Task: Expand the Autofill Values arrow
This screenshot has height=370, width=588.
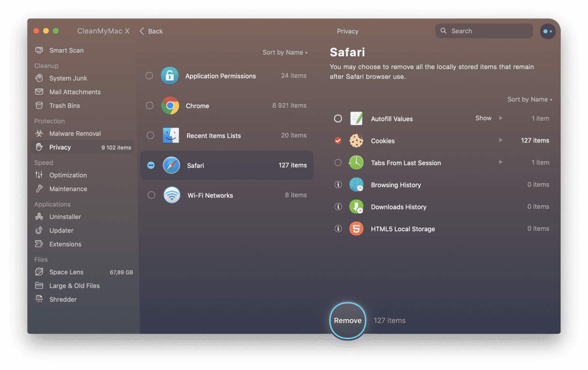Action: coord(501,118)
